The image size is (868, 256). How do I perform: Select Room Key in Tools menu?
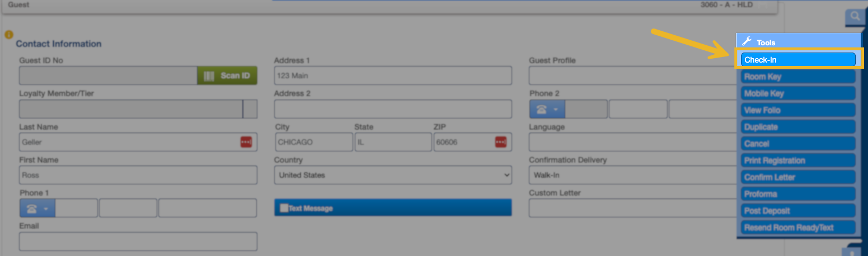799,77
